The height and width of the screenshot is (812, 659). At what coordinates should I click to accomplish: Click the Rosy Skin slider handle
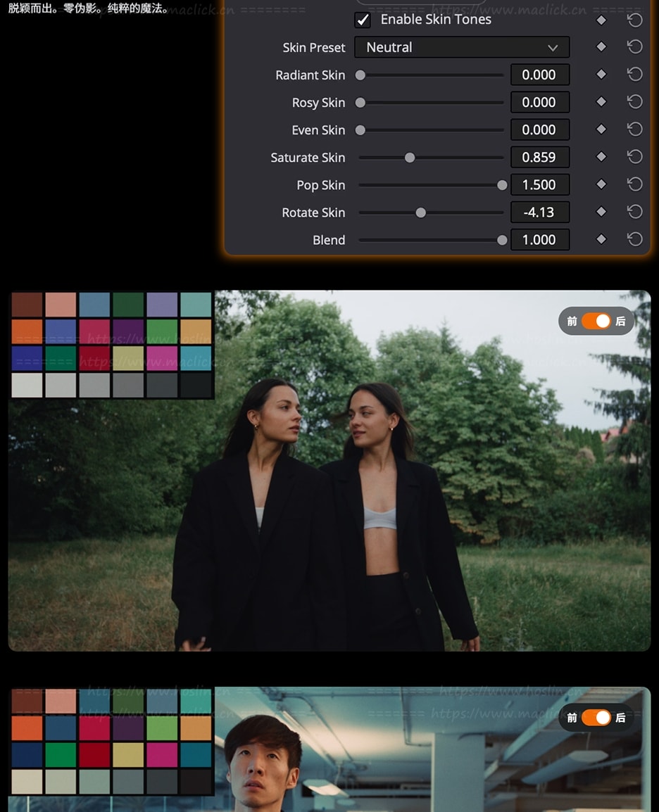(x=360, y=103)
